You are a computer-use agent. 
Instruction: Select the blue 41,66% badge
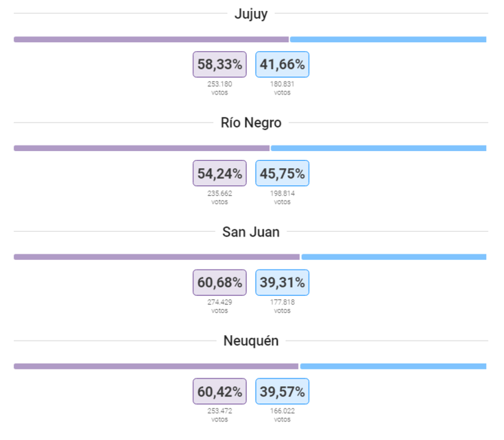click(282, 64)
